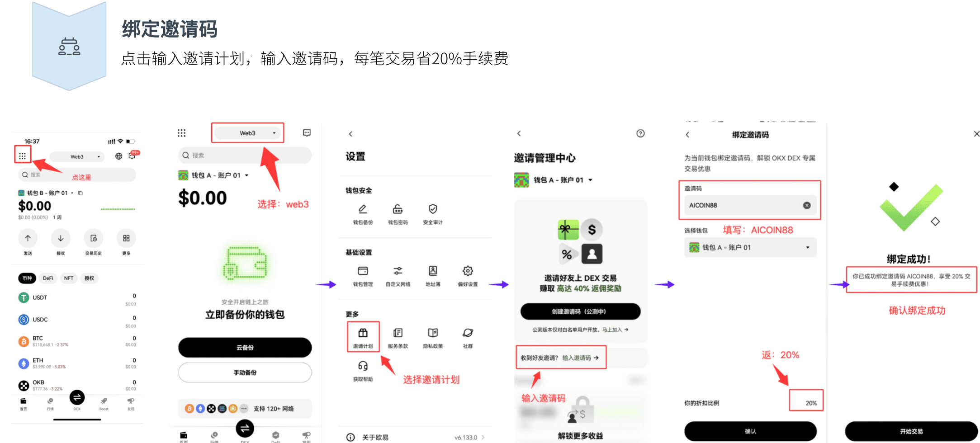The width and height of the screenshot is (980, 443).
Task: Open message icon on wallet backup screen
Action: click(x=307, y=133)
